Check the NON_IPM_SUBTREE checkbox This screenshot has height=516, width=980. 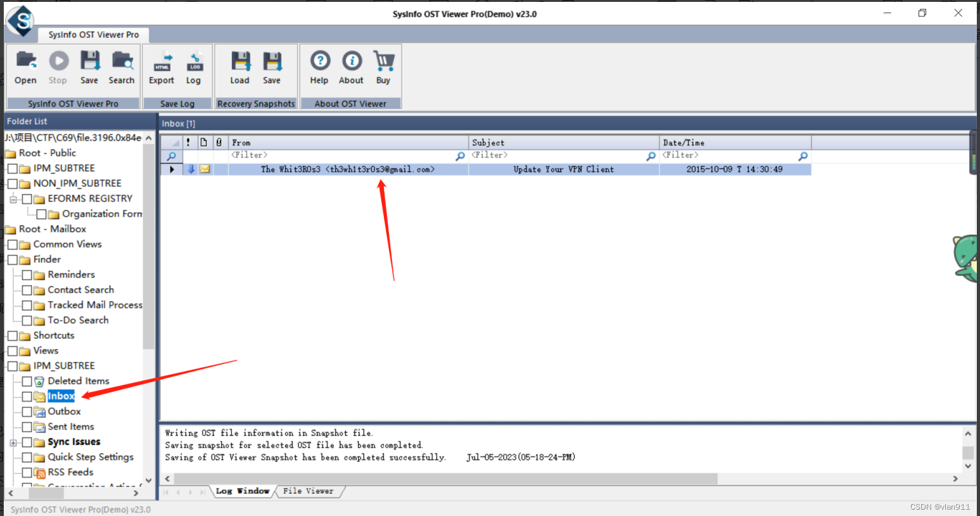(12, 184)
